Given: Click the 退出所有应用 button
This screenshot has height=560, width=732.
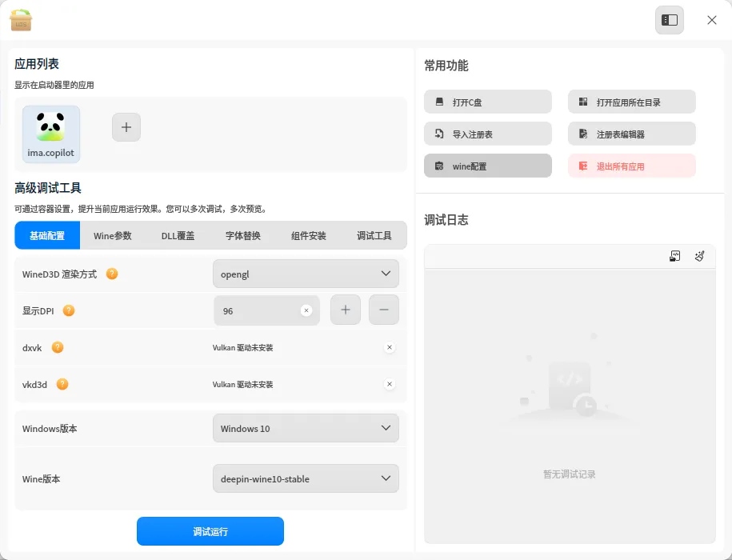Looking at the screenshot, I should point(631,166).
